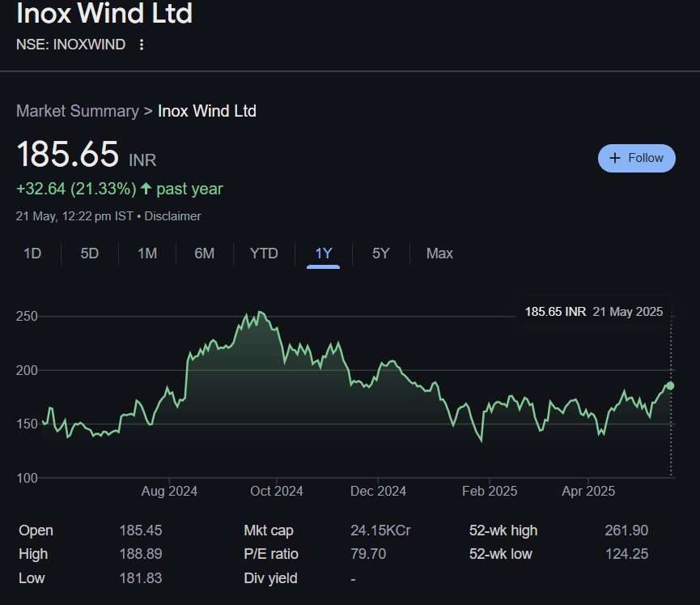Open the Disclaimer link

(172, 216)
